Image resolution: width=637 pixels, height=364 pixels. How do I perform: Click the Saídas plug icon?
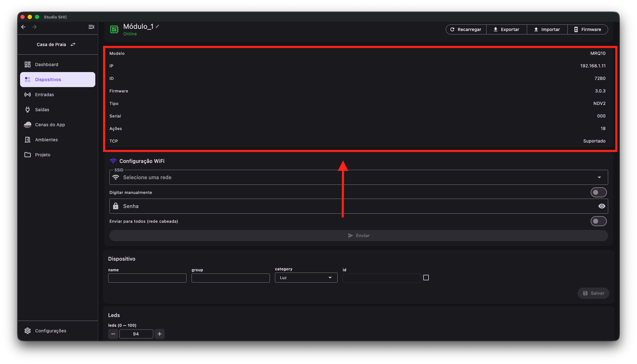click(x=28, y=110)
